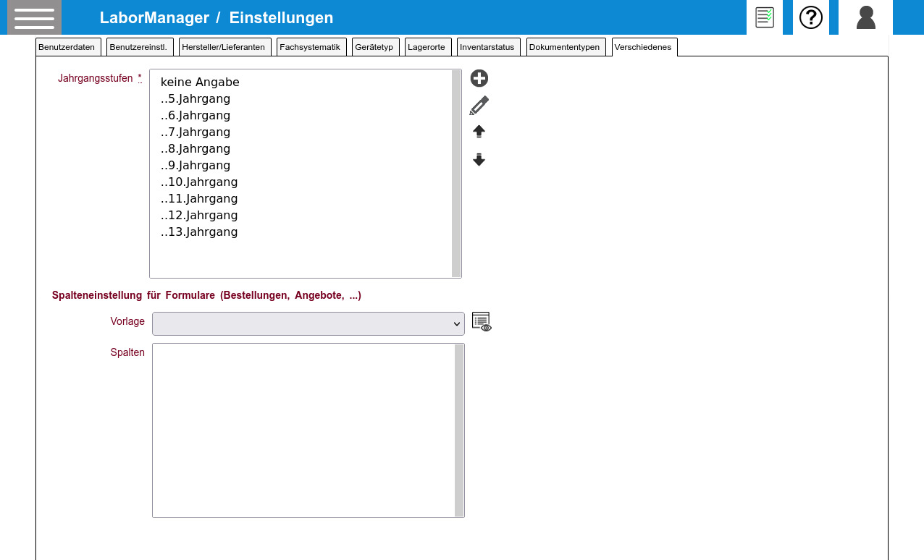Switch to the Inventarstatus tab
924x560 pixels.
(489, 47)
